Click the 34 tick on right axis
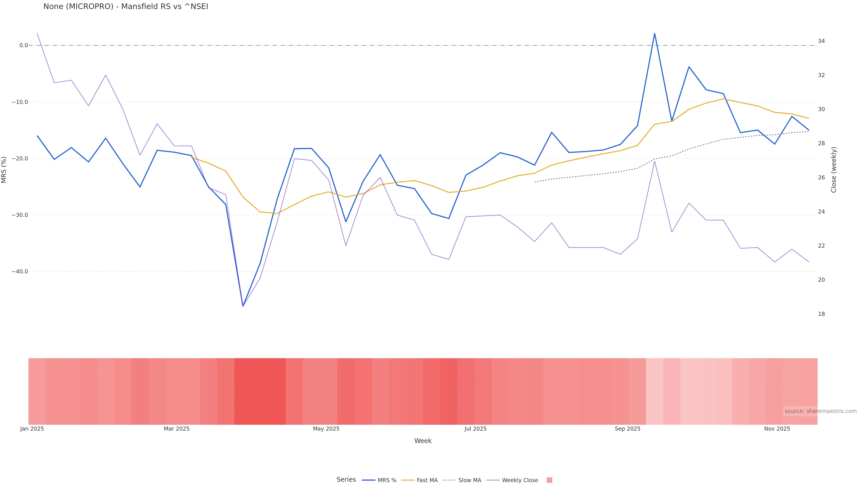This screenshot has height=488, width=868. (821, 41)
